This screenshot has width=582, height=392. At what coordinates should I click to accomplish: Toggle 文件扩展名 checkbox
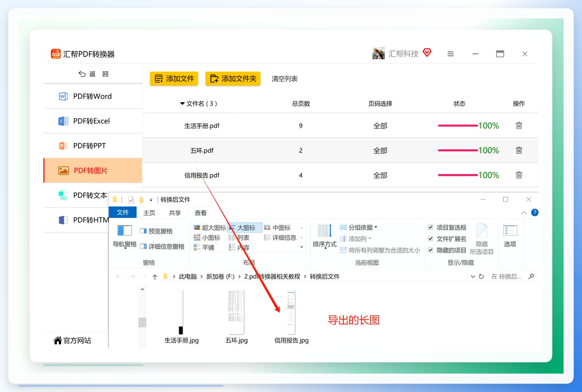click(x=431, y=239)
